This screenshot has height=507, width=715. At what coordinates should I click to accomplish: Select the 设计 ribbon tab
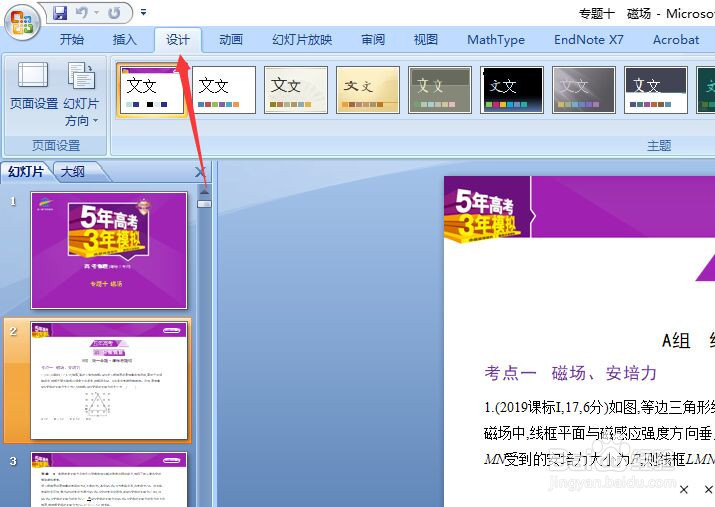pos(178,40)
